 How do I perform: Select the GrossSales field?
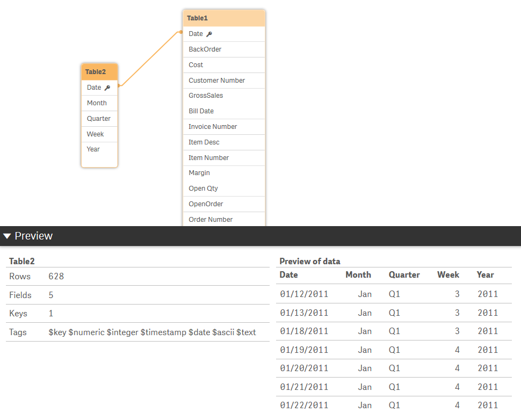coord(224,96)
